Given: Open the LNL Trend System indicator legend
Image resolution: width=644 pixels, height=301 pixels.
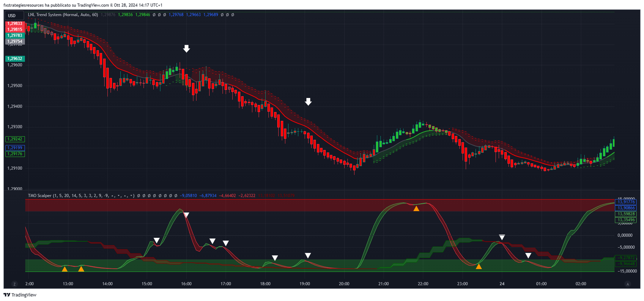Looking at the screenshot, I should click(63, 15).
